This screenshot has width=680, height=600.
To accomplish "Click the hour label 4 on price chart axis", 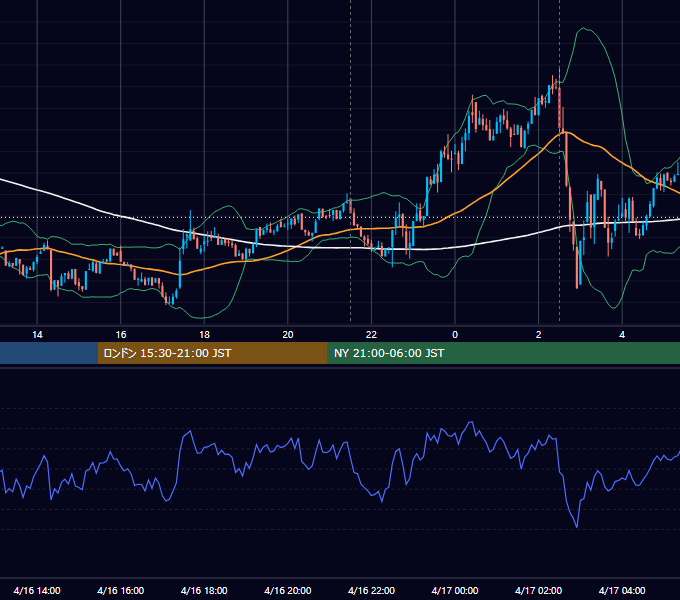I will pyautogui.click(x=622, y=335).
